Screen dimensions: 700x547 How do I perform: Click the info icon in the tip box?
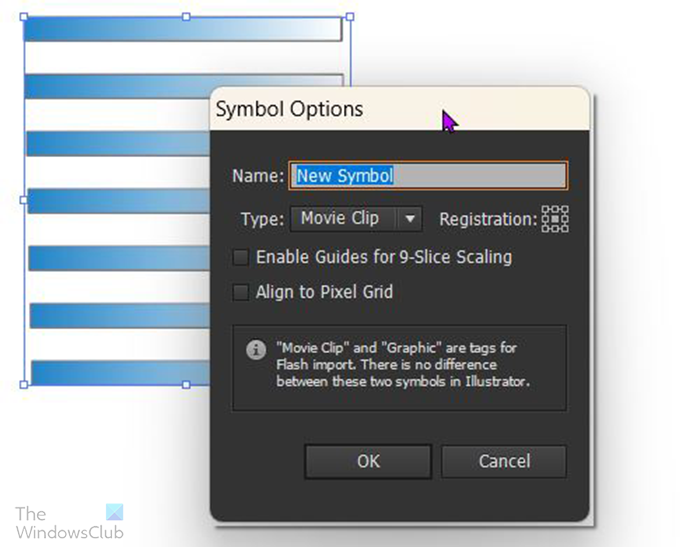[x=256, y=350]
